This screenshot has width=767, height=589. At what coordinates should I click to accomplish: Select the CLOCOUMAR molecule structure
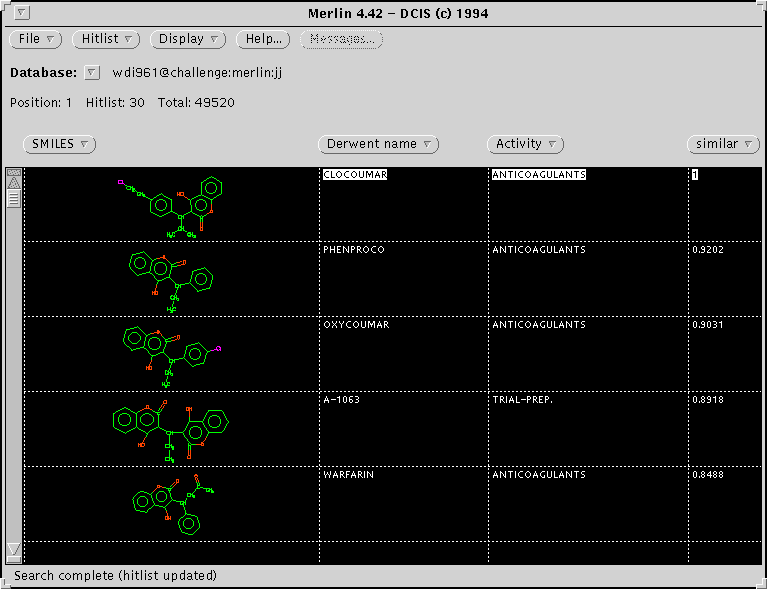pyautogui.click(x=170, y=204)
